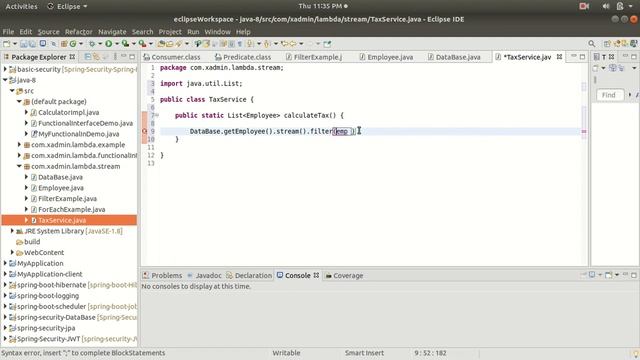Expand the WebContent folder
The height and width of the screenshot is (360, 640).
12,252
